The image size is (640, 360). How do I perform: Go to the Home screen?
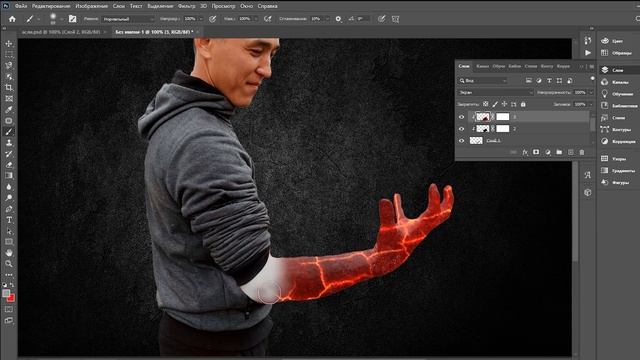pos(12,19)
